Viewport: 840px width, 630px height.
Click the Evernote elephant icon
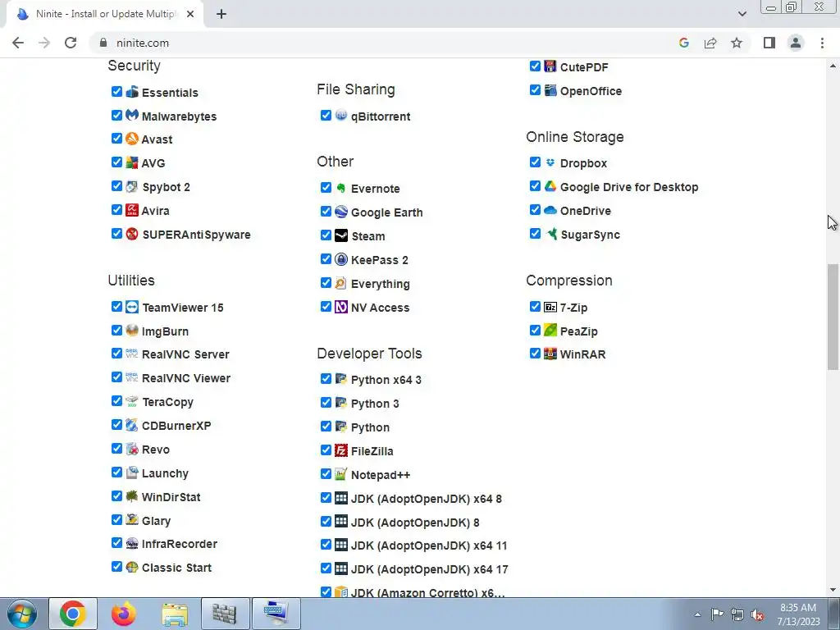[x=341, y=188]
